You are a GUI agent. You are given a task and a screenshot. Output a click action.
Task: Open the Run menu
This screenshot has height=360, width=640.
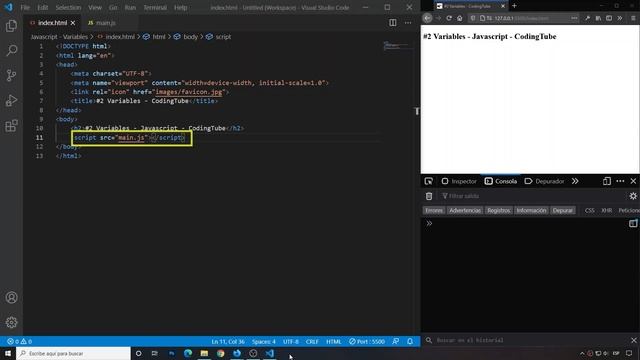(130, 7)
